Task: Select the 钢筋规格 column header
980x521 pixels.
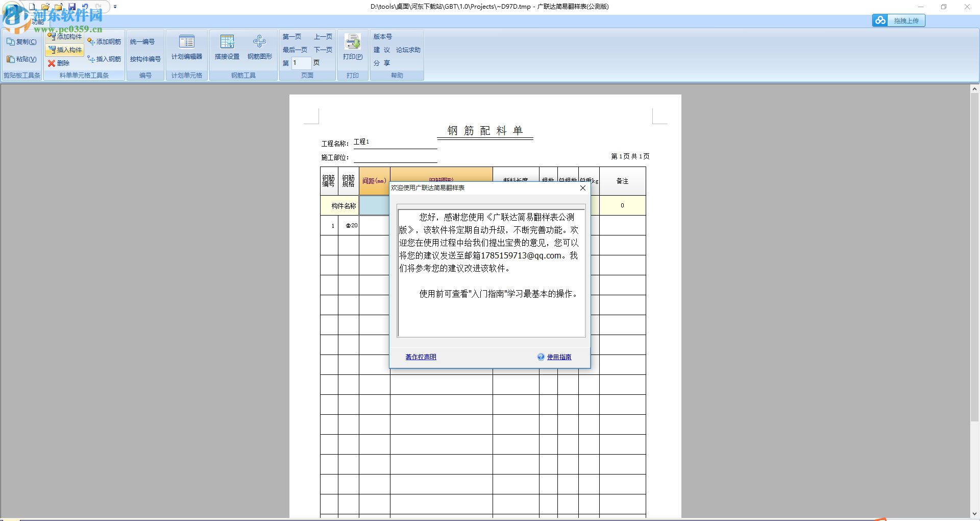Action: pyautogui.click(x=348, y=181)
